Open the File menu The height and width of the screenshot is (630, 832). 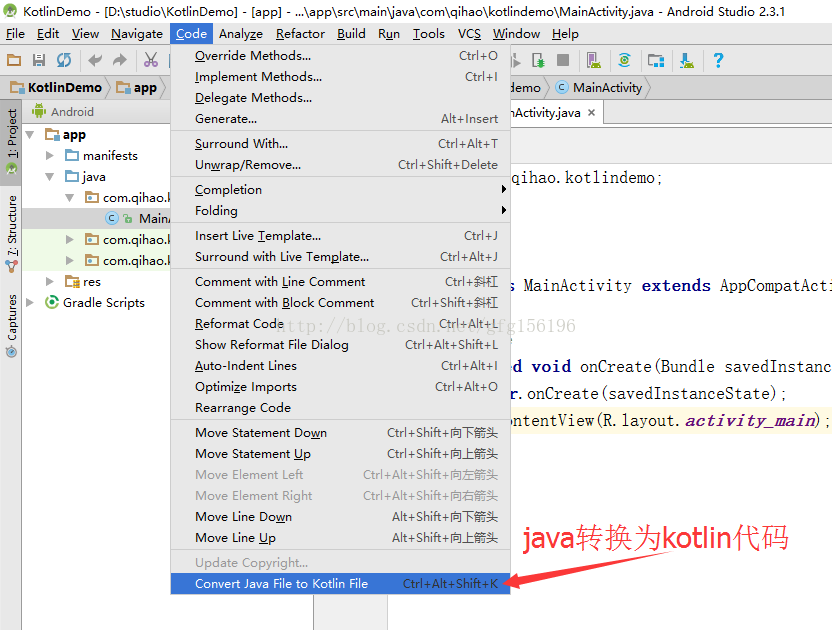pos(15,34)
